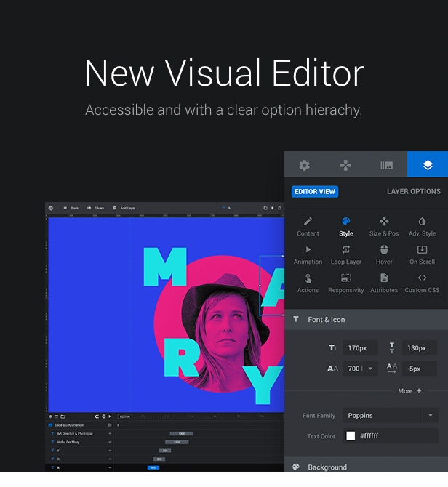Screen dimensions: 448x487
Task: Open the slide options tab
Action: pos(386,165)
